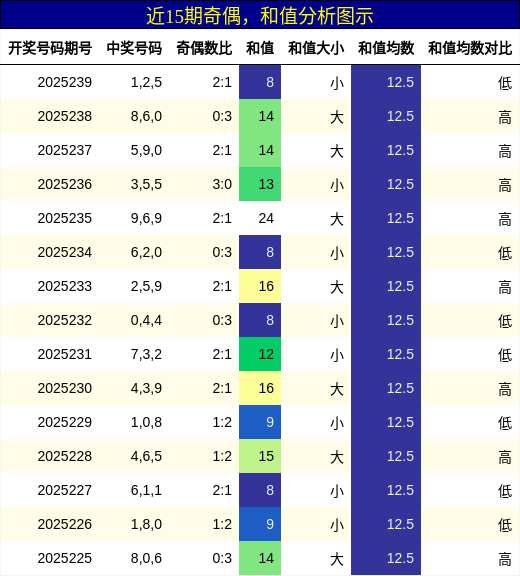The height and width of the screenshot is (576, 520).
Task: Select issue number 2025235
Action: (x=65, y=218)
